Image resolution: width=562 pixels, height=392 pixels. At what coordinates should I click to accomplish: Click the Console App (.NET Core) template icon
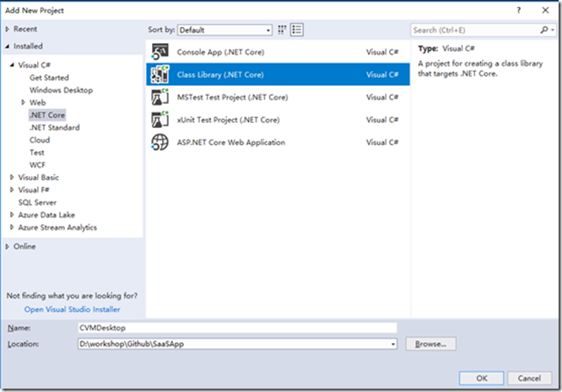pyautogui.click(x=159, y=52)
